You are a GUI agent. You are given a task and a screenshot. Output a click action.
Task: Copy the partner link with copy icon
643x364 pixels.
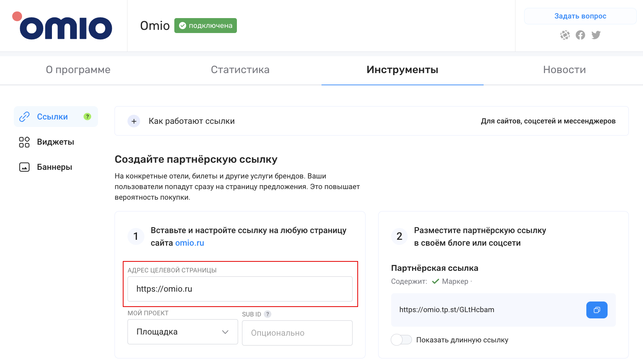click(x=597, y=310)
